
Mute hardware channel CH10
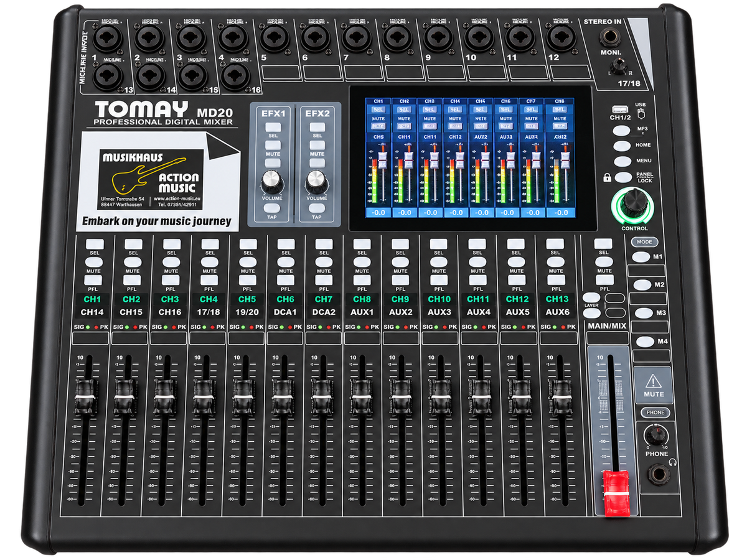439,262
